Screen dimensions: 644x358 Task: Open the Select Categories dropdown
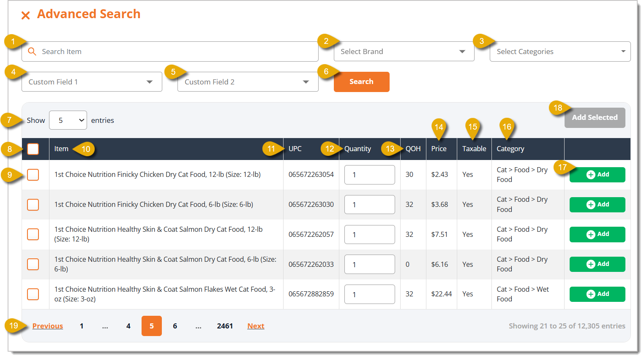[x=560, y=52]
